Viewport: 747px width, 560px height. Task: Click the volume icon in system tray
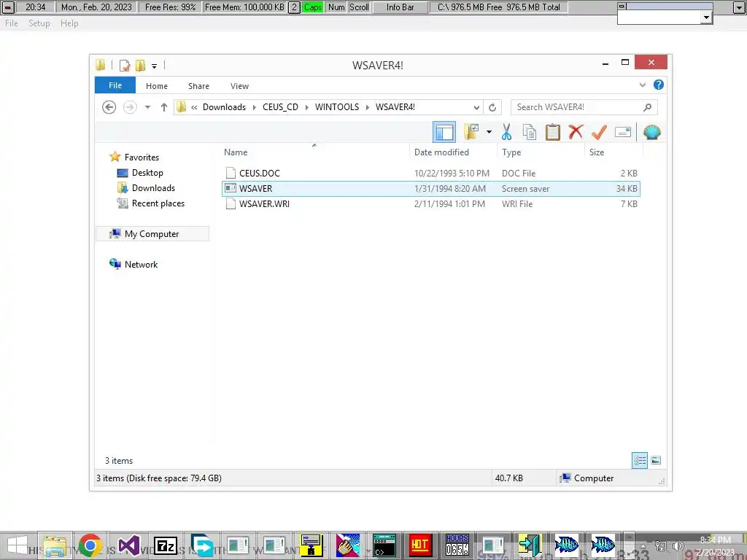[x=677, y=546]
